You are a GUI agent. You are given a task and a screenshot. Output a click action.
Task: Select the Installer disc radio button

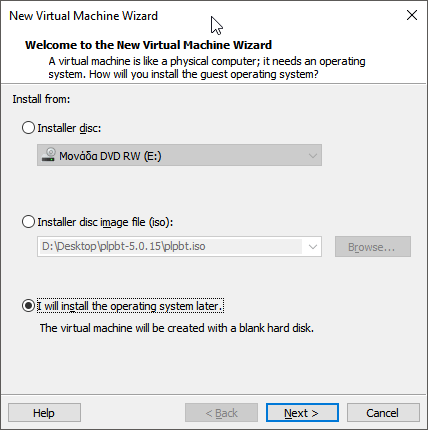[x=28, y=128]
